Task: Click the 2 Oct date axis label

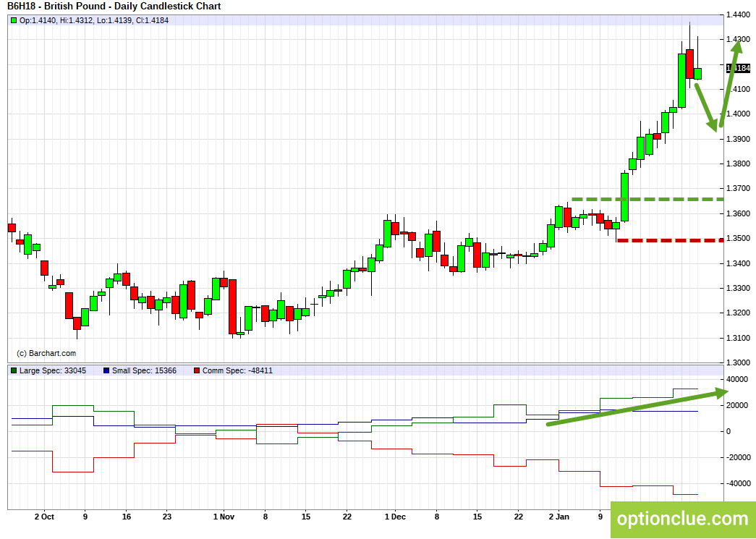Action: pyautogui.click(x=44, y=517)
